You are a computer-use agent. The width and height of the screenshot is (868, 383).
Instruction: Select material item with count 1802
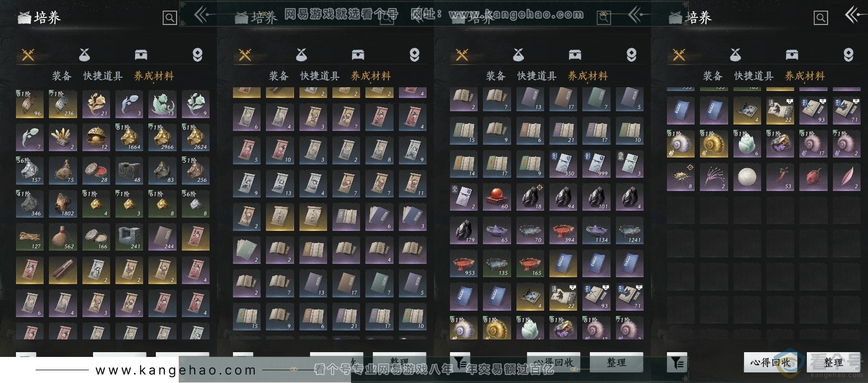[63, 204]
